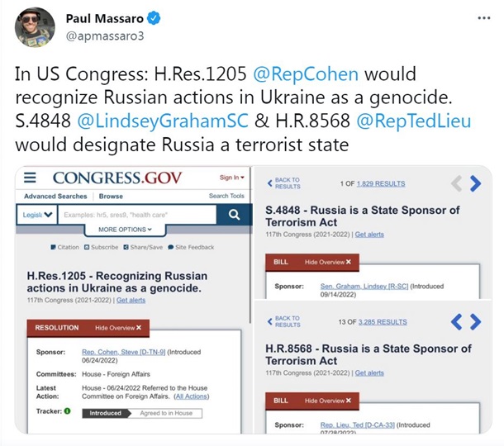The height and width of the screenshot is (446, 504).
Task: Hide Overview on the H.Res.1205 resolution
Action: [x=118, y=328]
